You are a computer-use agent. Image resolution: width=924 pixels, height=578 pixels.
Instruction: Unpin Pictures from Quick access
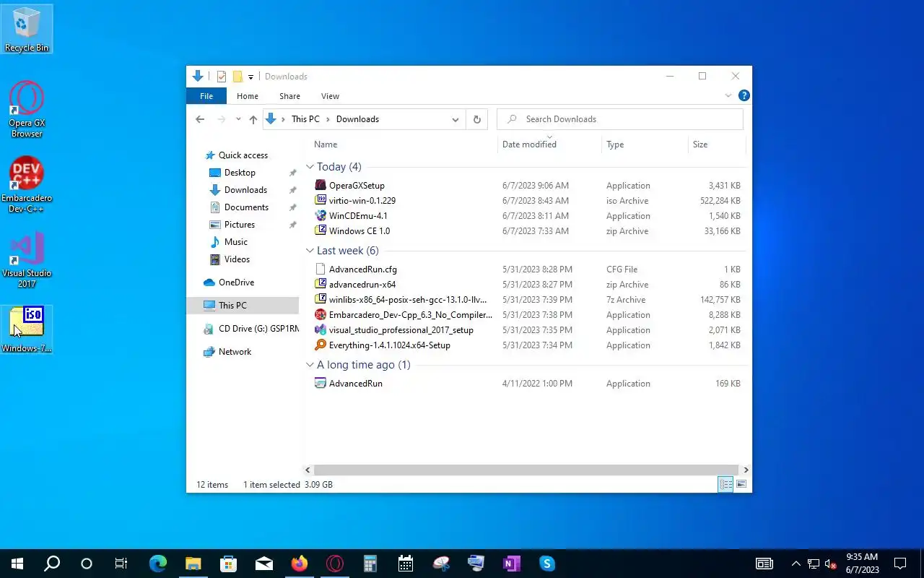(x=292, y=225)
